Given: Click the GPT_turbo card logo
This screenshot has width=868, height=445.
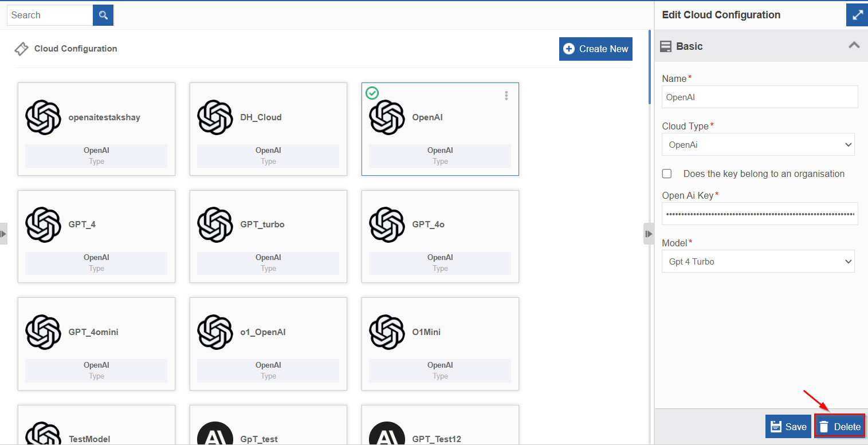Looking at the screenshot, I should click(x=215, y=225).
